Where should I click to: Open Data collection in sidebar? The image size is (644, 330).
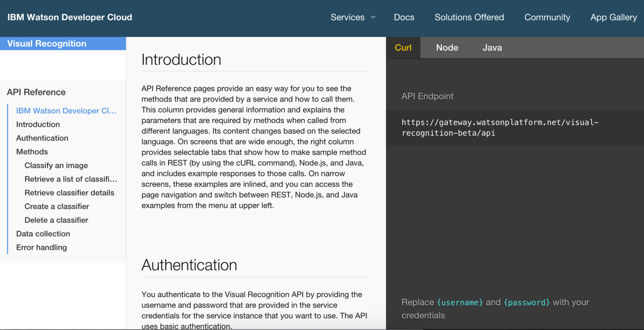point(43,234)
